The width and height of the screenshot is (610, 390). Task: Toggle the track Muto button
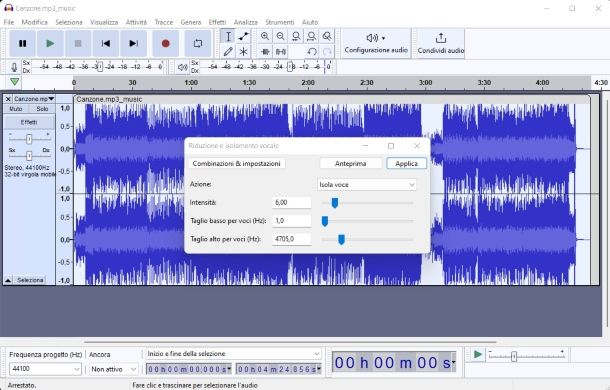click(16, 109)
